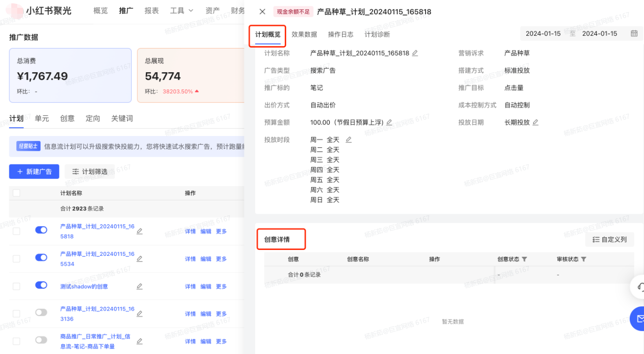Switch to 效果数据 tab
Screen dimensions: 644x354
304,34
